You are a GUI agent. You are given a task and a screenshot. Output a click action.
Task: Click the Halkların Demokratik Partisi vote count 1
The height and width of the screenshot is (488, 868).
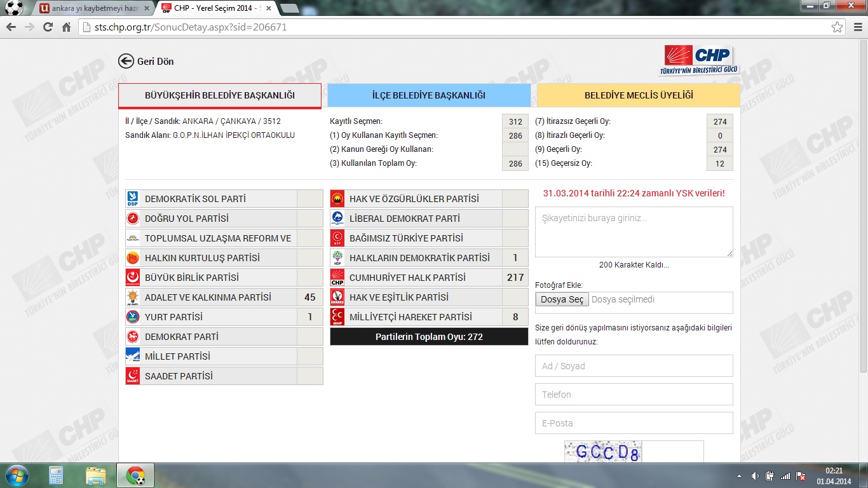pyautogui.click(x=515, y=258)
